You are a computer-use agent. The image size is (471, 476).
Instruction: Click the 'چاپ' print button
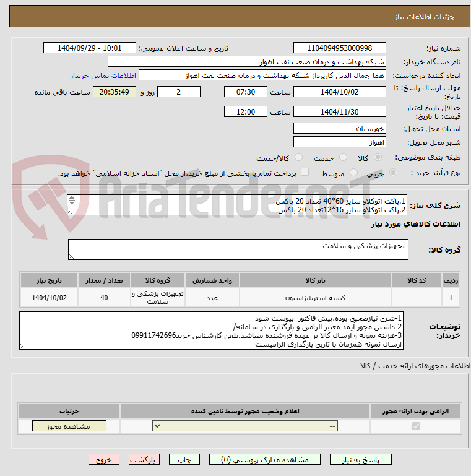point(184,460)
